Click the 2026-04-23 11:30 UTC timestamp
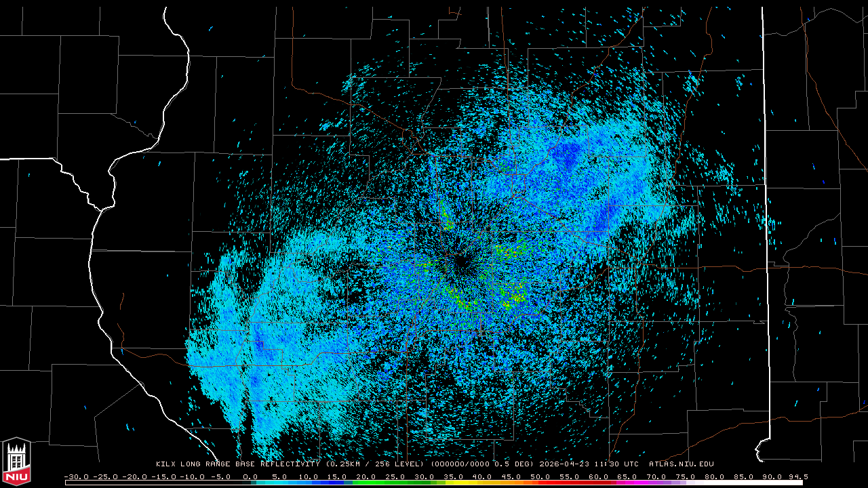The width and height of the screenshot is (868, 488). tap(589, 464)
